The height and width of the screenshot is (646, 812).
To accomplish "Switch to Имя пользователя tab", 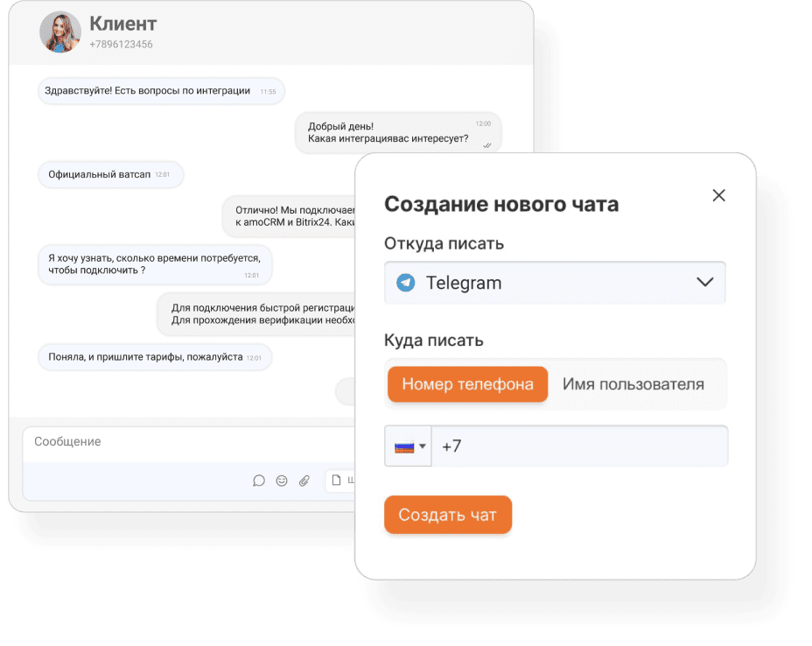I will click(633, 384).
